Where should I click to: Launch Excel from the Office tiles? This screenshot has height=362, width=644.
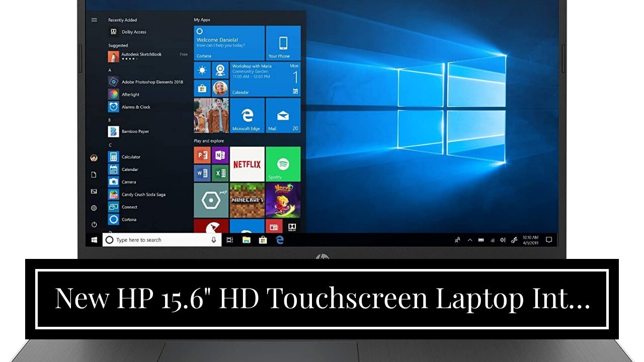click(x=220, y=173)
